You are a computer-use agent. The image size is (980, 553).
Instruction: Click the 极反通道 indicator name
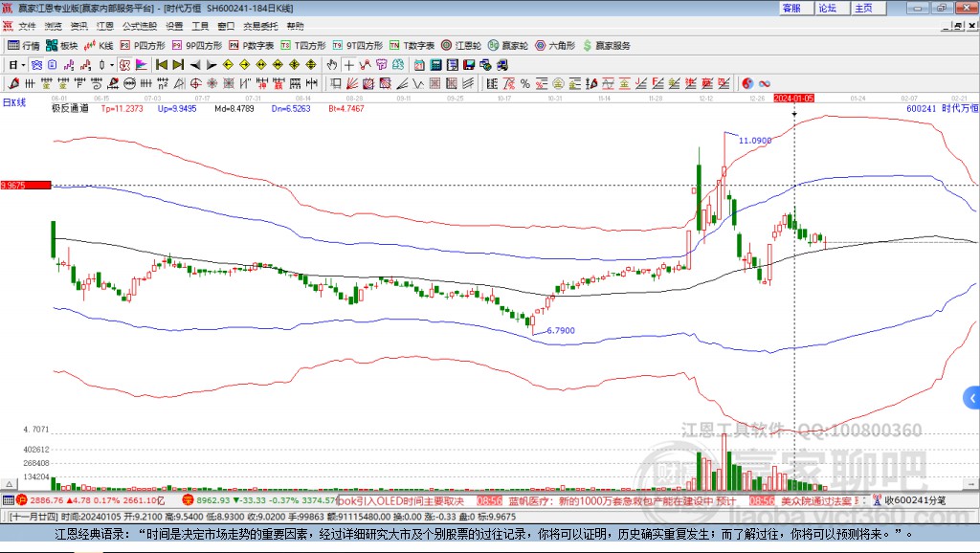click(x=70, y=108)
